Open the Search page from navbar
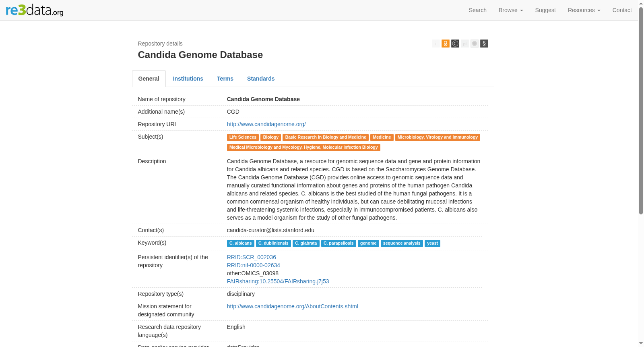 (x=477, y=10)
